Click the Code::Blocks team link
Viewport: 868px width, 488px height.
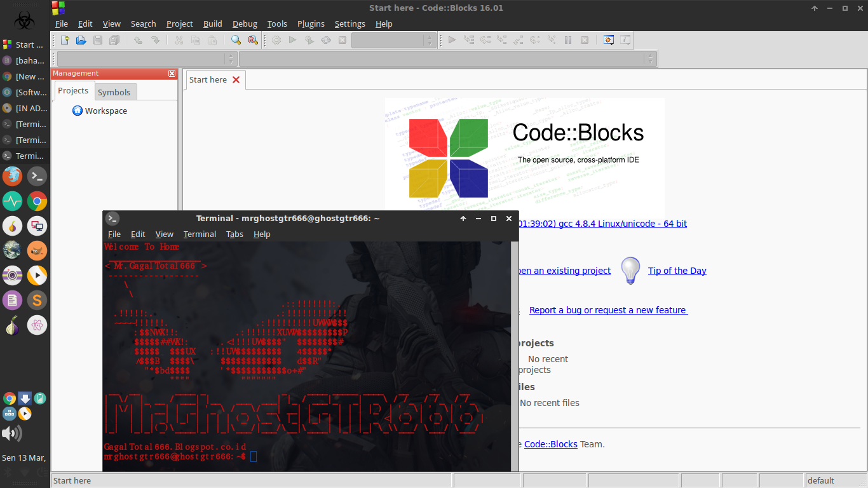(x=550, y=444)
